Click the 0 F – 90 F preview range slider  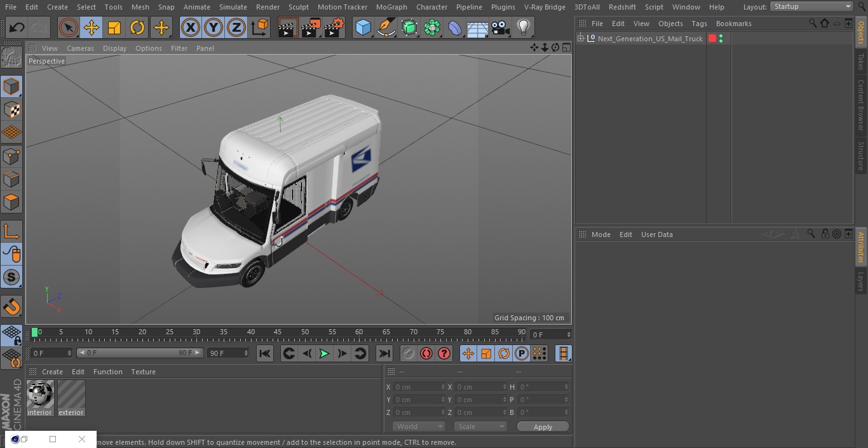(x=140, y=353)
